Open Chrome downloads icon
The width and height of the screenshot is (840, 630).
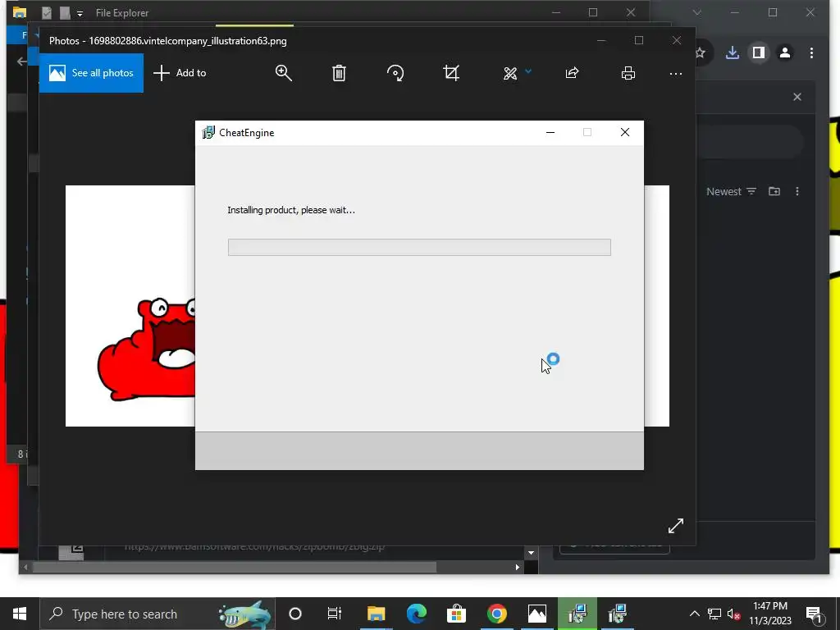point(733,52)
